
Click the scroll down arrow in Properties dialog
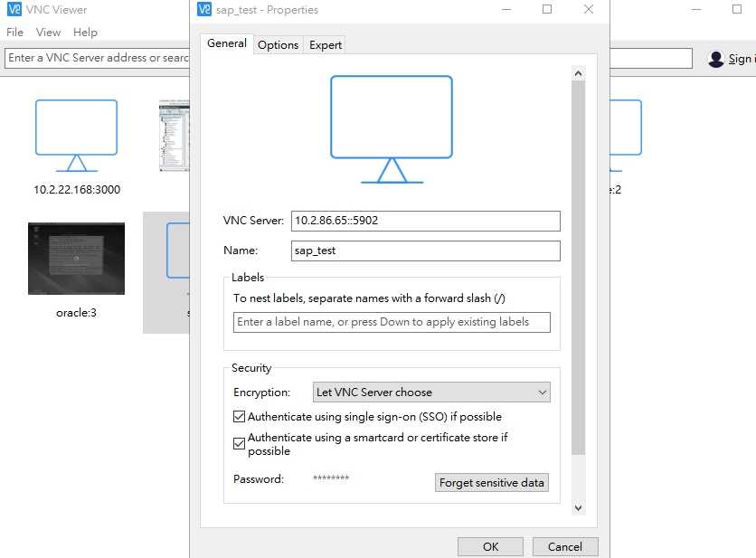click(578, 507)
